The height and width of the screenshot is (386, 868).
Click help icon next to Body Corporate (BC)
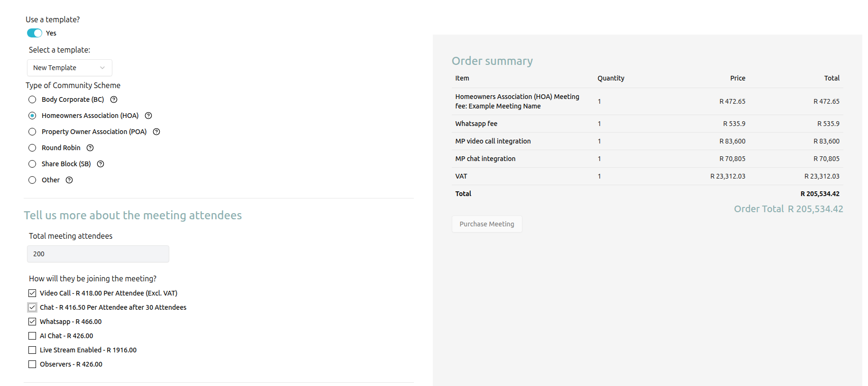click(114, 99)
